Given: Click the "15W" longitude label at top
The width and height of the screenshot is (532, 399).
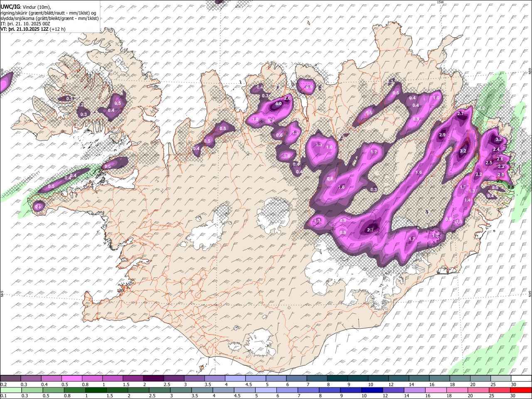Looking at the screenshot, I should click(440, 2).
